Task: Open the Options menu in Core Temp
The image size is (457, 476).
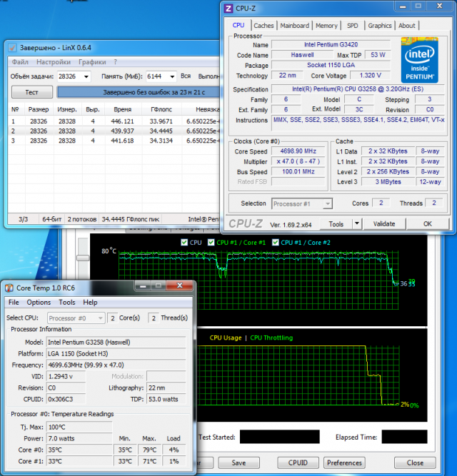Action: [x=39, y=303]
